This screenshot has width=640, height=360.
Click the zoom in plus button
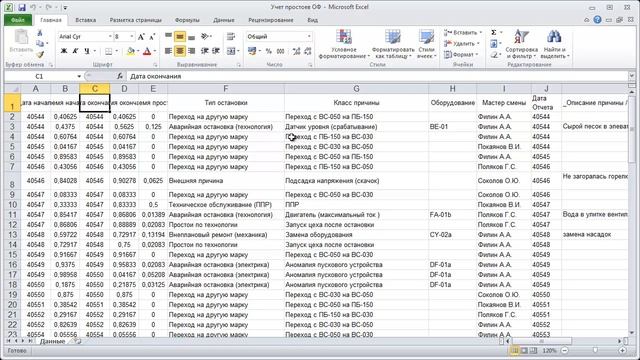(x=622, y=351)
